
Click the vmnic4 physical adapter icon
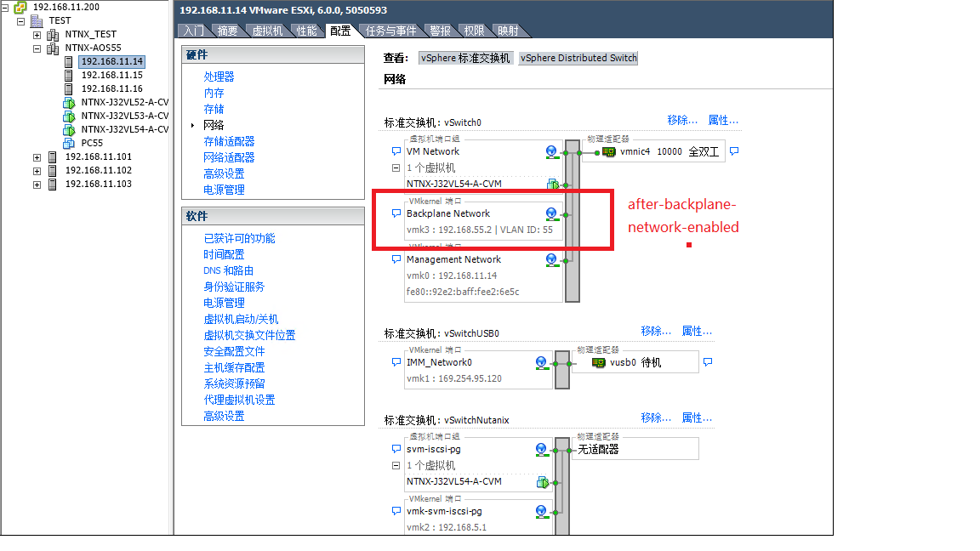tap(609, 152)
